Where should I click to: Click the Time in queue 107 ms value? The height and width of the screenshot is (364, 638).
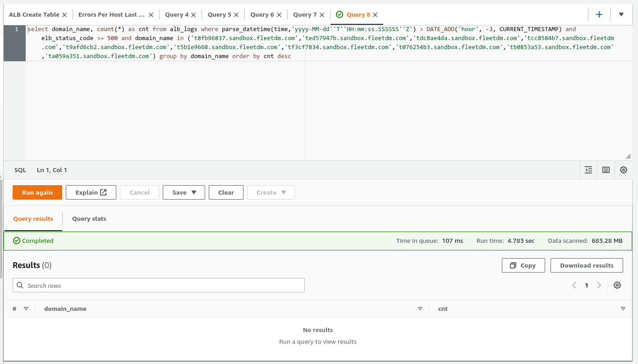coord(453,241)
